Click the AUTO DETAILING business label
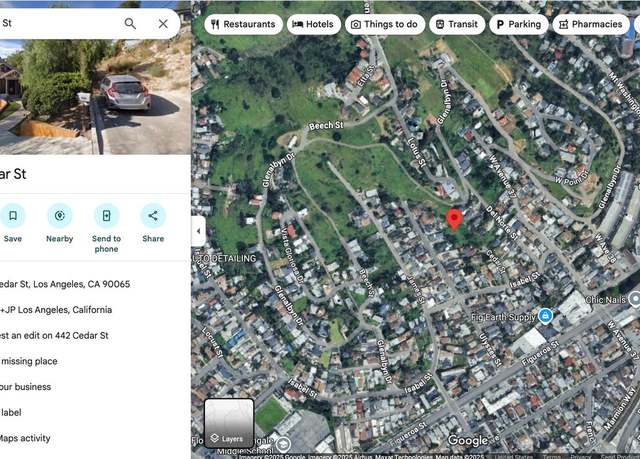Screen dimensions: 640x459 [x=224, y=259]
